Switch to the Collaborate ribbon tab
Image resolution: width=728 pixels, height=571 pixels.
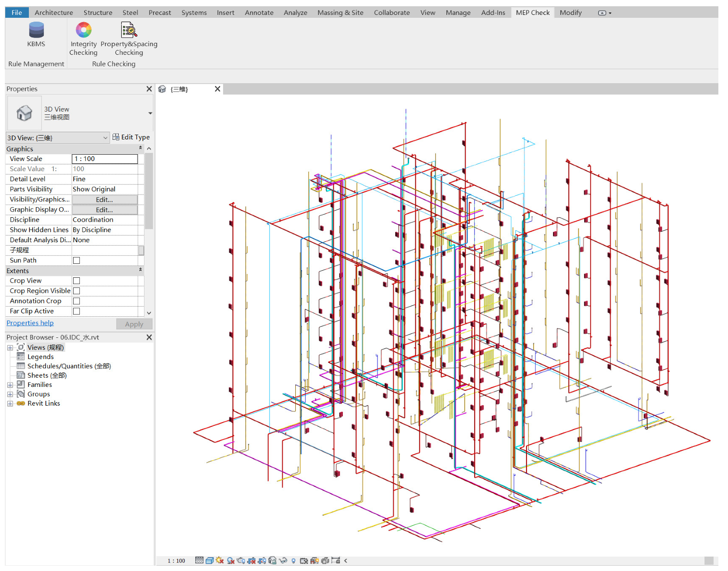click(x=391, y=12)
